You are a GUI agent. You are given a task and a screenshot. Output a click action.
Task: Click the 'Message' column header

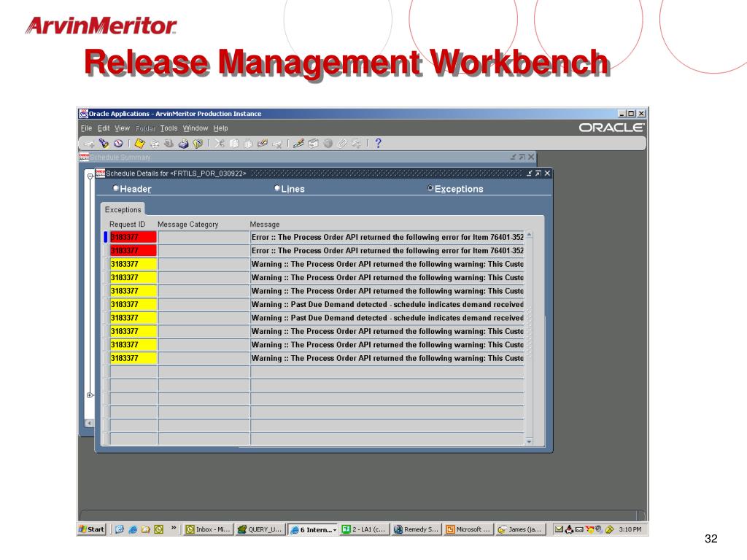tap(264, 225)
